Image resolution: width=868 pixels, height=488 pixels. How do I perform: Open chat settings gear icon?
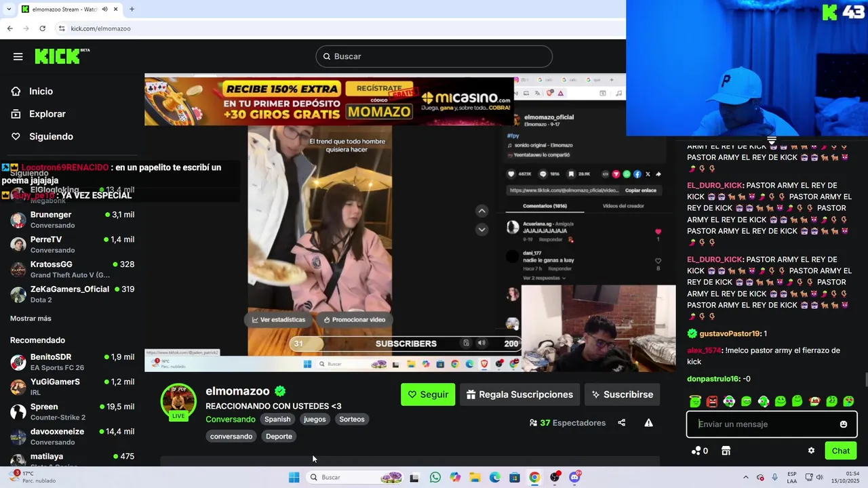click(811, 451)
